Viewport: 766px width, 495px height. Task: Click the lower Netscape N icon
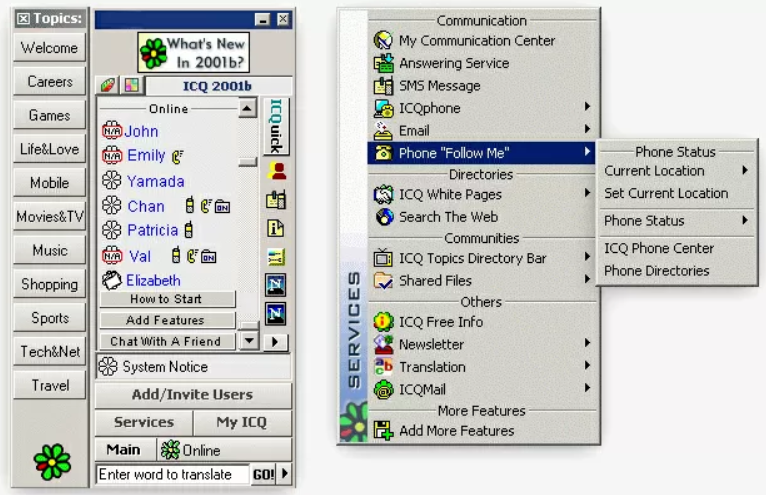click(x=276, y=314)
